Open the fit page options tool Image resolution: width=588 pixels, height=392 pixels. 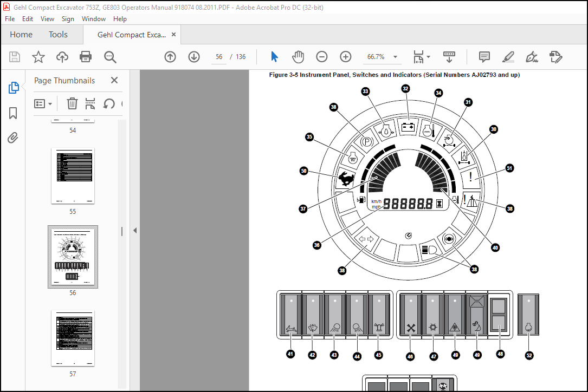pyautogui.click(x=422, y=57)
